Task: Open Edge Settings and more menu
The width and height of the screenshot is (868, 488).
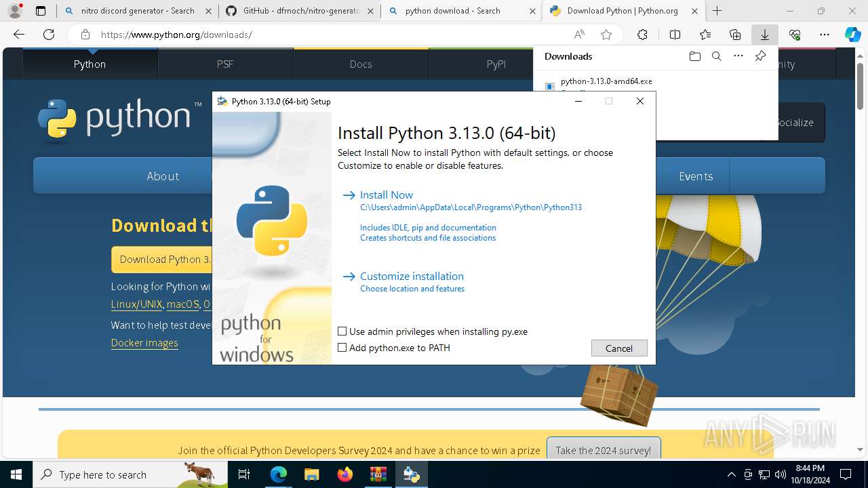Action: 825,35
